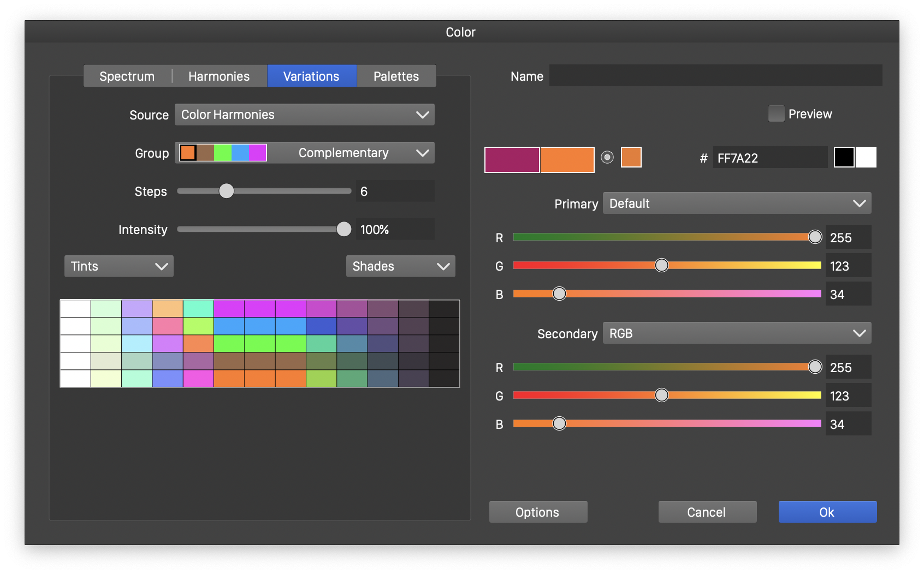924x574 pixels.
Task: Switch to the Spectrum tab
Action: 127,76
